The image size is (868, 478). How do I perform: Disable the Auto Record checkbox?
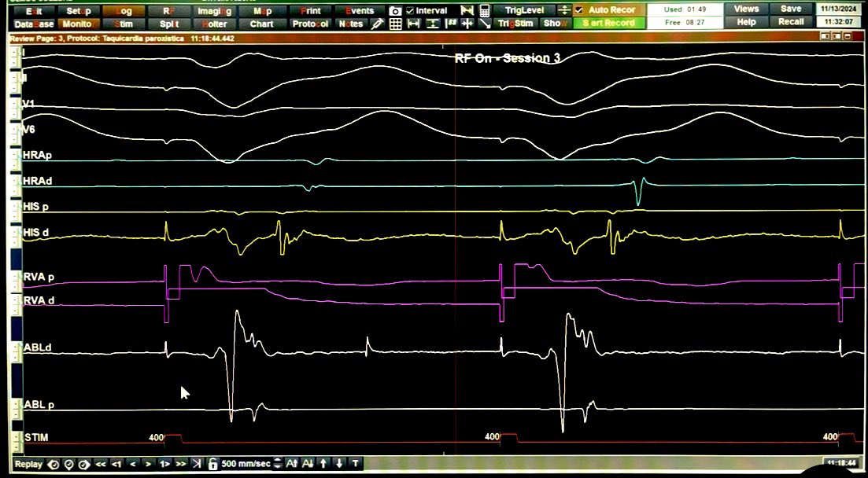pos(578,9)
